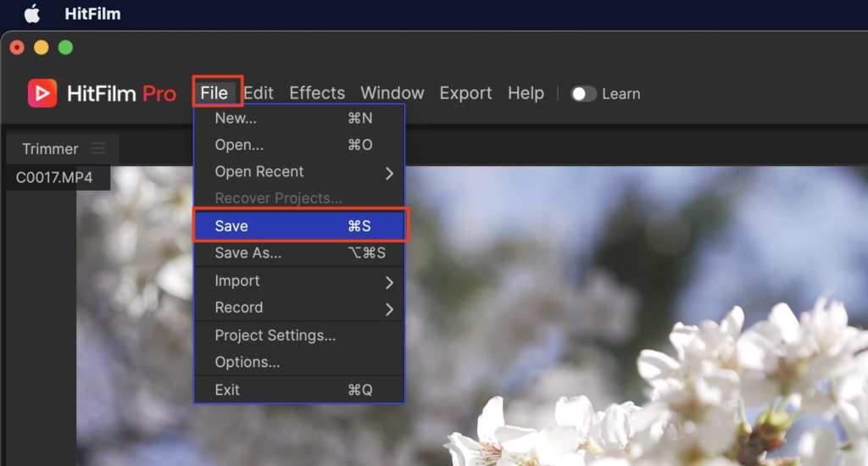Viewport: 868px width, 466px height.
Task: Click the HitFilm Pro logo icon
Action: (x=42, y=93)
